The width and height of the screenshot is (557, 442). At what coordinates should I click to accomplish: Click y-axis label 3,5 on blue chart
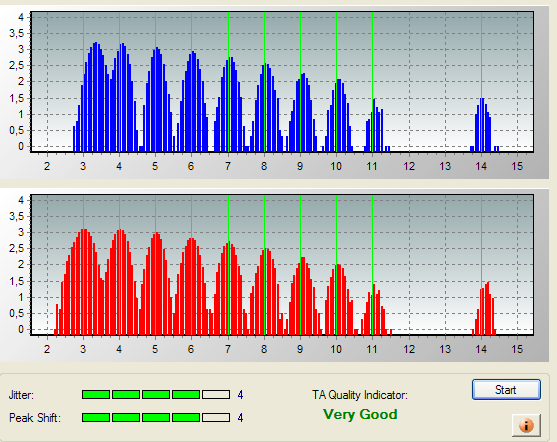point(16,33)
